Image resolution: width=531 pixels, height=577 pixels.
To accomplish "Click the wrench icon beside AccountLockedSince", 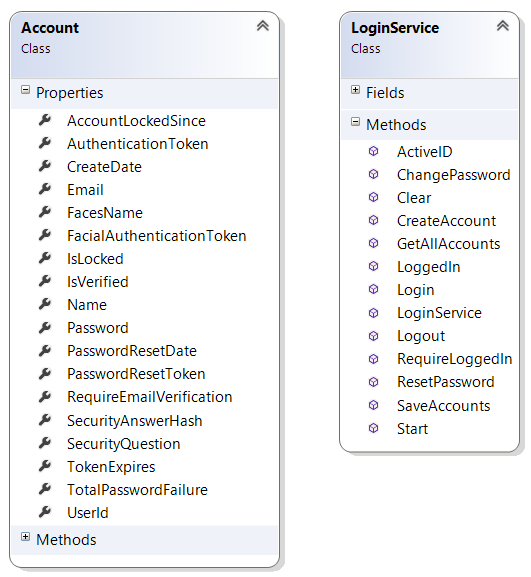I will click(x=45, y=120).
